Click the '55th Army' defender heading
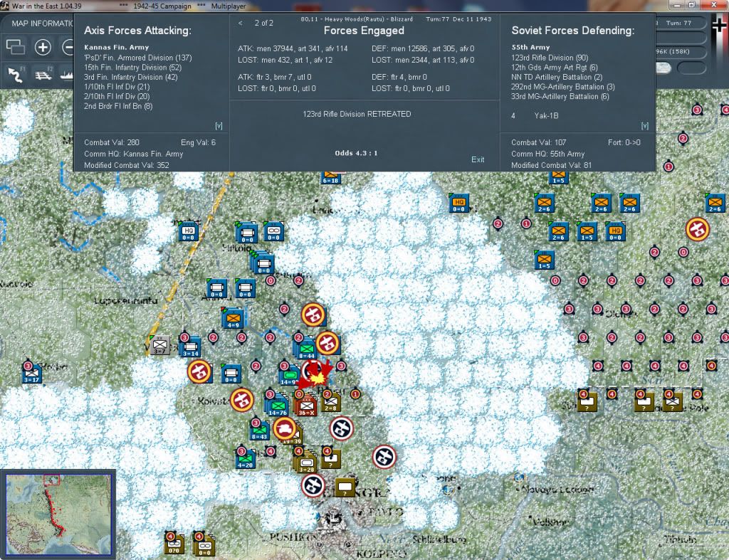The width and height of the screenshot is (729, 560). pos(530,47)
